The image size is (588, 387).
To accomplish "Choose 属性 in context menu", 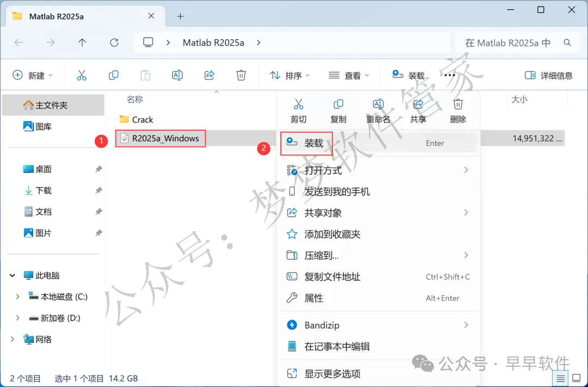I will point(379,298).
